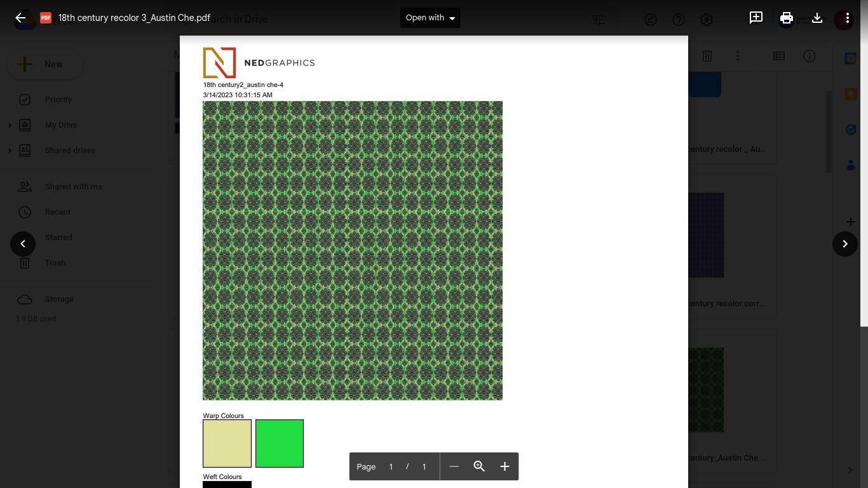Image resolution: width=868 pixels, height=488 pixels.
Task: Zoom out using the minus button
Action: click(454, 466)
